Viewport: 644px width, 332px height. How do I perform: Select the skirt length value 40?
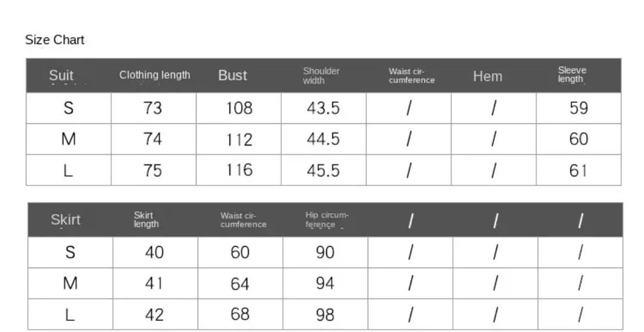tap(154, 252)
